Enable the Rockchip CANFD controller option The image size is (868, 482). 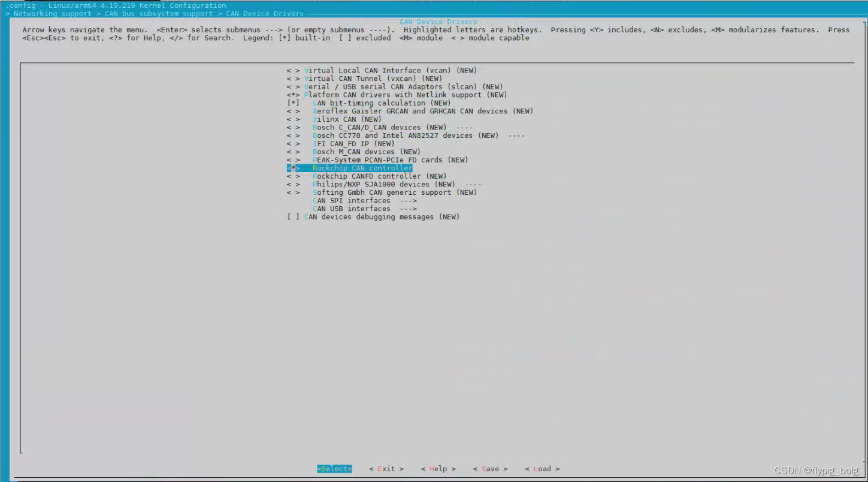pyautogui.click(x=380, y=176)
